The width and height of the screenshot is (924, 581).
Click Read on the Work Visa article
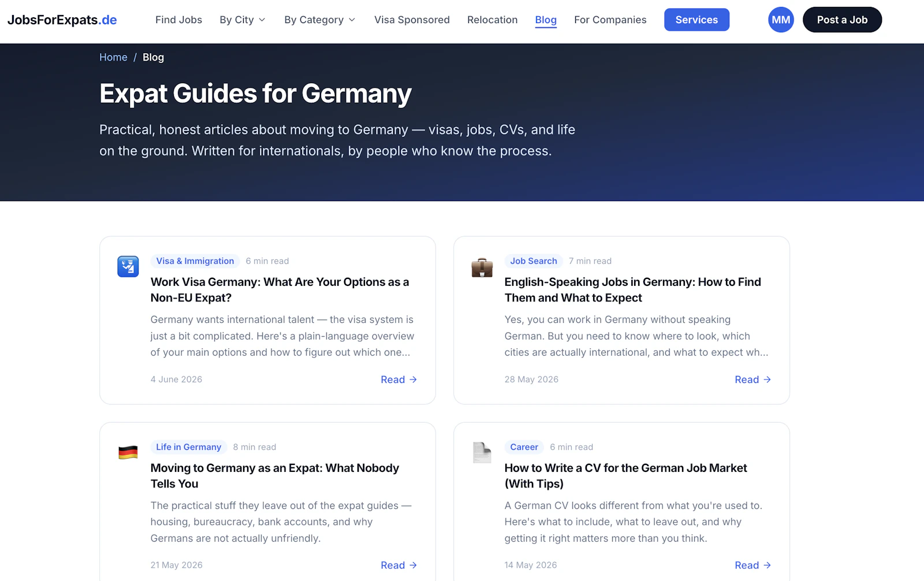tap(398, 379)
